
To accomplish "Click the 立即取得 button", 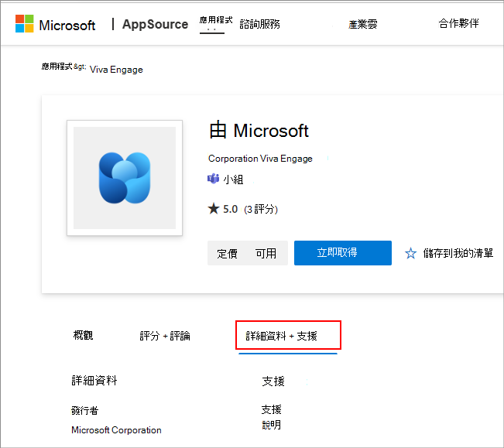I will pos(343,253).
